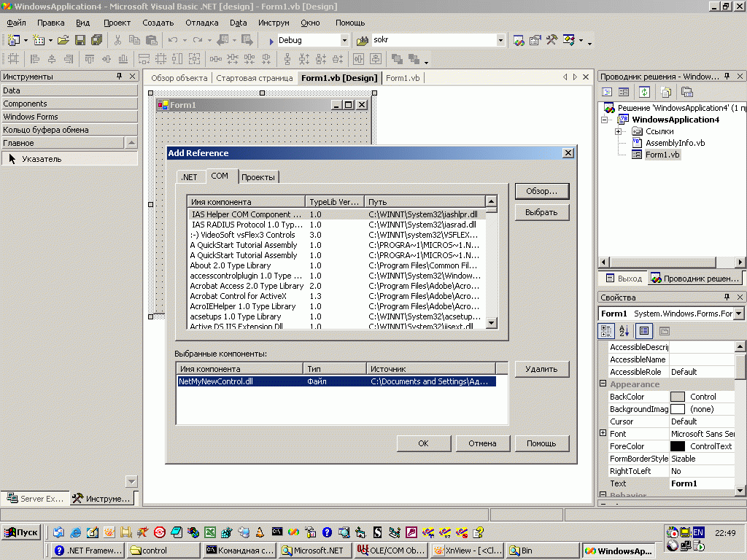Click the EN language indicator in tray
Viewport: 747px width, 560px height.
coord(698,532)
